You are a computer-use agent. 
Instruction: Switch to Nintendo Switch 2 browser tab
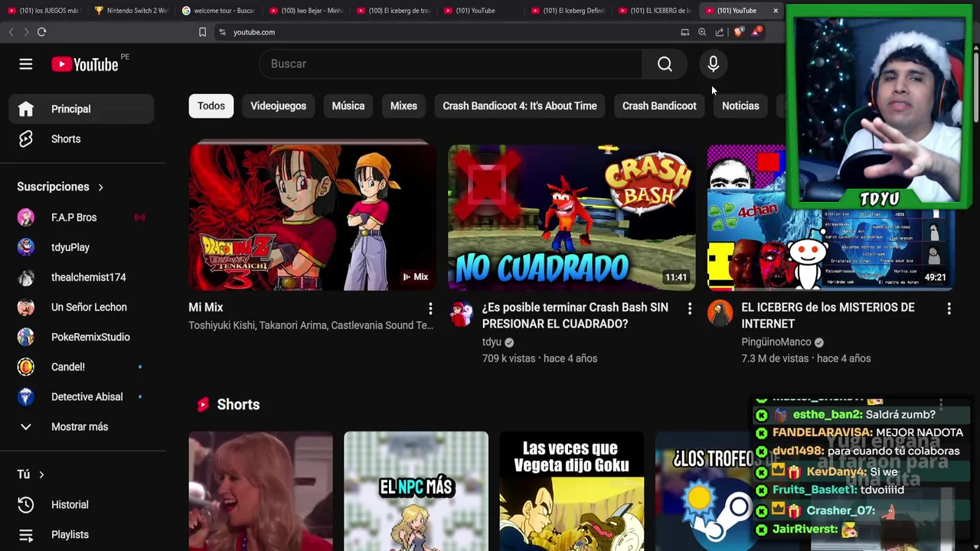coord(130,11)
